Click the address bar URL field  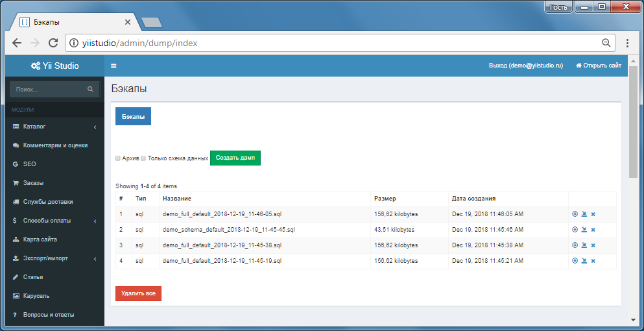tap(340, 43)
